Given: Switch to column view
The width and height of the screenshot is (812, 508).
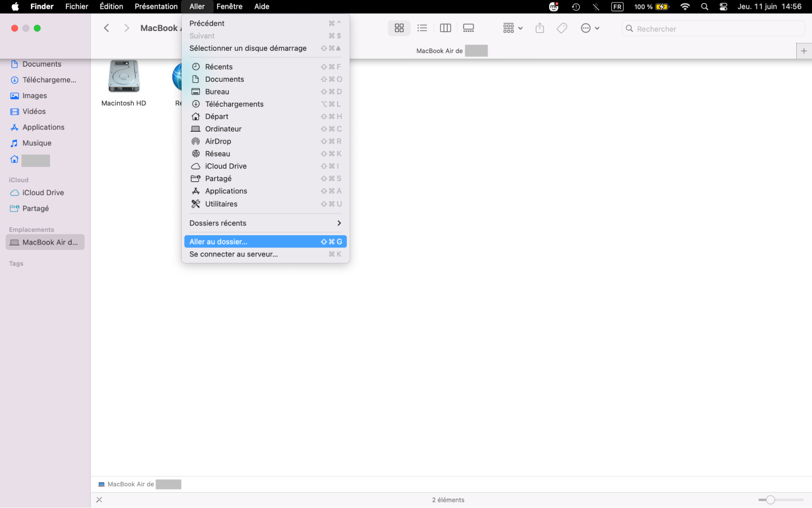Looking at the screenshot, I should pyautogui.click(x=445, y=28).
